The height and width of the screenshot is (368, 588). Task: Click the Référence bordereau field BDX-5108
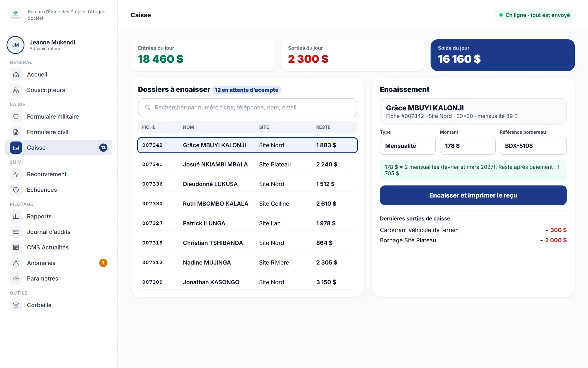533,146
